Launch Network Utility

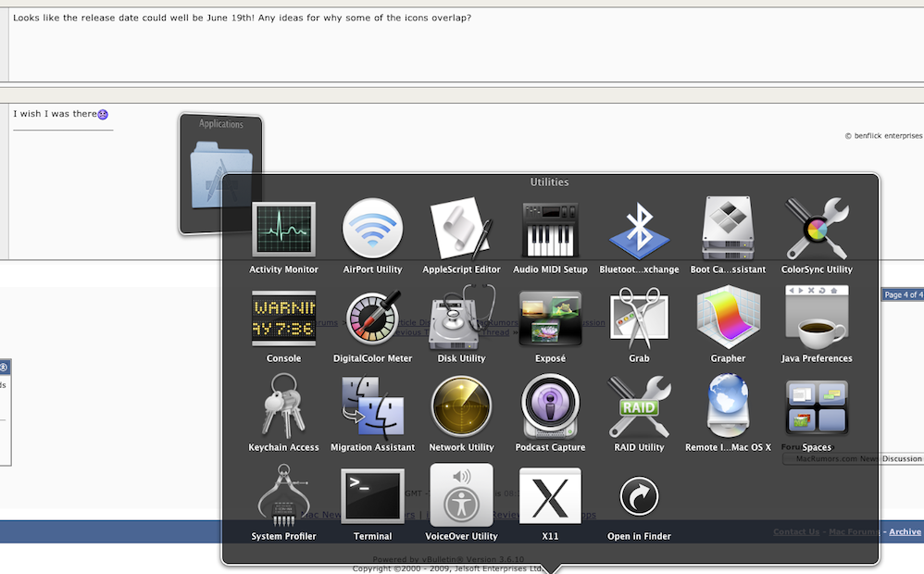461,407
